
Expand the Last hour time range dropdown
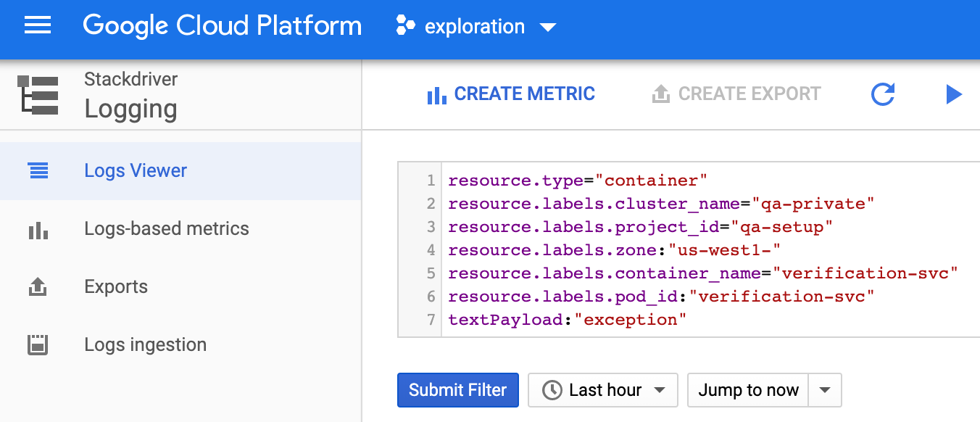pyautogui.click(x=603, y=390)
